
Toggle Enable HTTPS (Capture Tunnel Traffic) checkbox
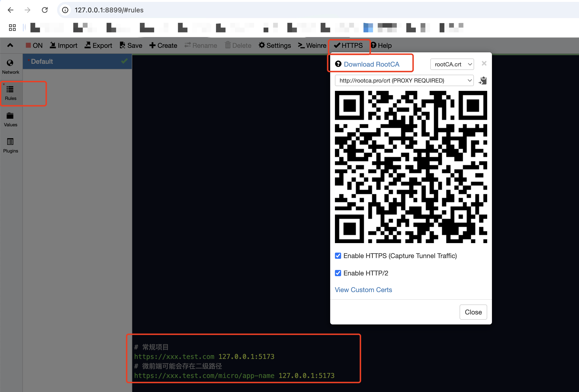[x=338, y=256]
